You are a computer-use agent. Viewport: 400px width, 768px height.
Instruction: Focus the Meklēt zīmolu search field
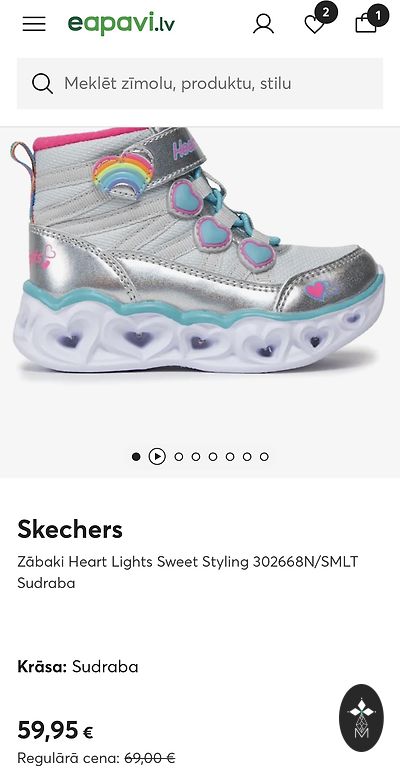point(200,83)
